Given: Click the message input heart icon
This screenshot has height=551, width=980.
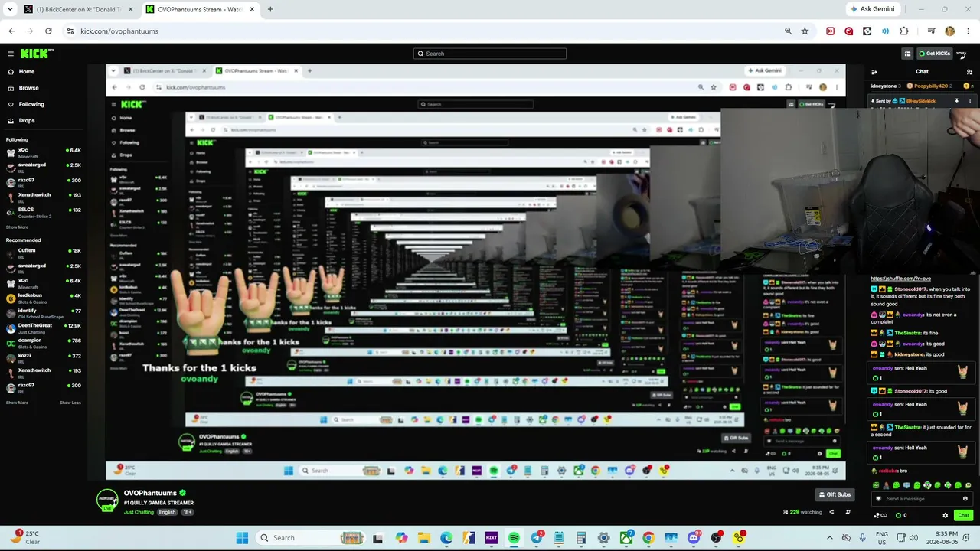Looking at the screenshot, I should tap(878, 499).
